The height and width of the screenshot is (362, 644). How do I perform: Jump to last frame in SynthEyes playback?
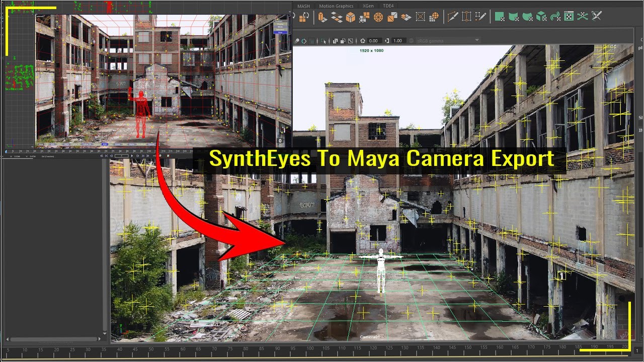pos(143,156)
